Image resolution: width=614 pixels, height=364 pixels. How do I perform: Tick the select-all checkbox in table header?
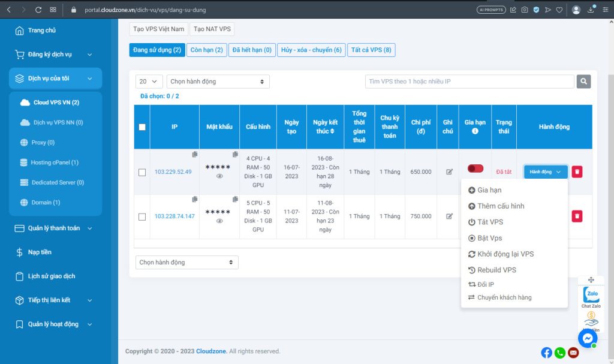point(142,127)
